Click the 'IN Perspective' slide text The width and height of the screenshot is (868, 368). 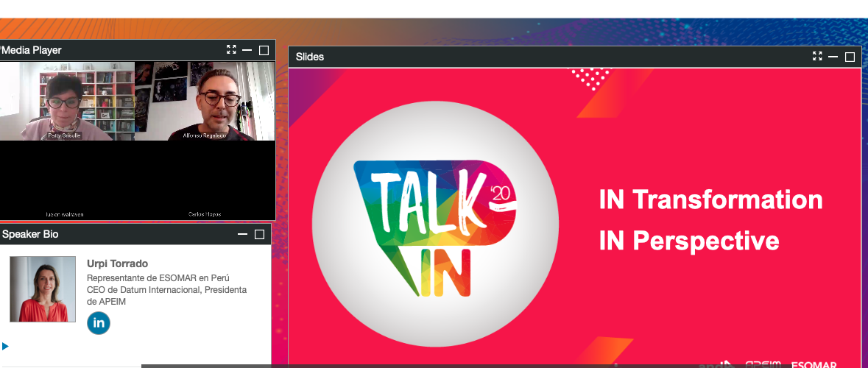point(689,241)
